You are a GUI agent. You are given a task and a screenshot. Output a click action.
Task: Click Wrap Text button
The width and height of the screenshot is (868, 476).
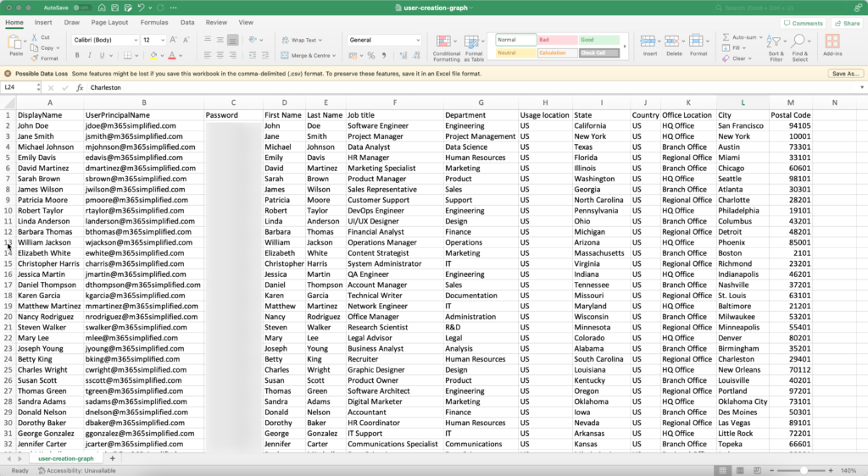(x=302, y=40)
